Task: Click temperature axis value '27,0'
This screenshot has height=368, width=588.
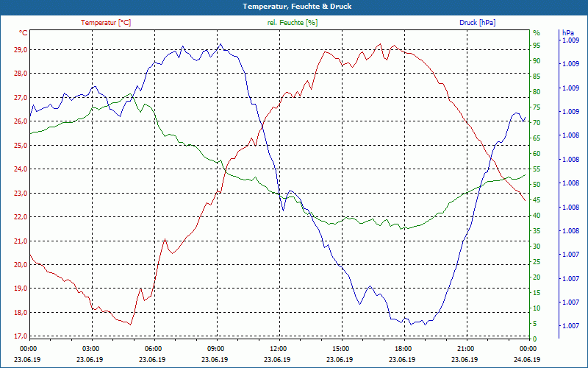Action: [x=21, y=98]
